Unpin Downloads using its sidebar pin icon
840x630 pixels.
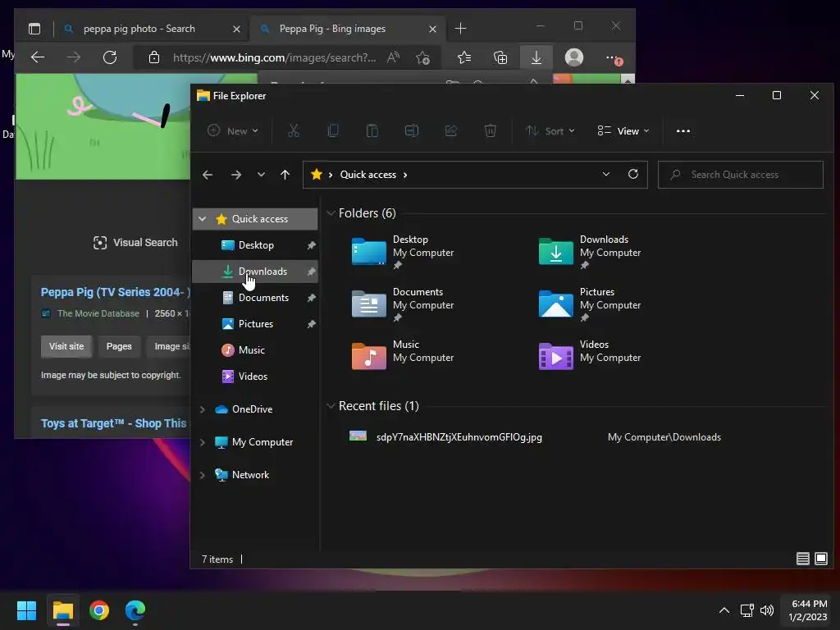(x=311, y=272)
